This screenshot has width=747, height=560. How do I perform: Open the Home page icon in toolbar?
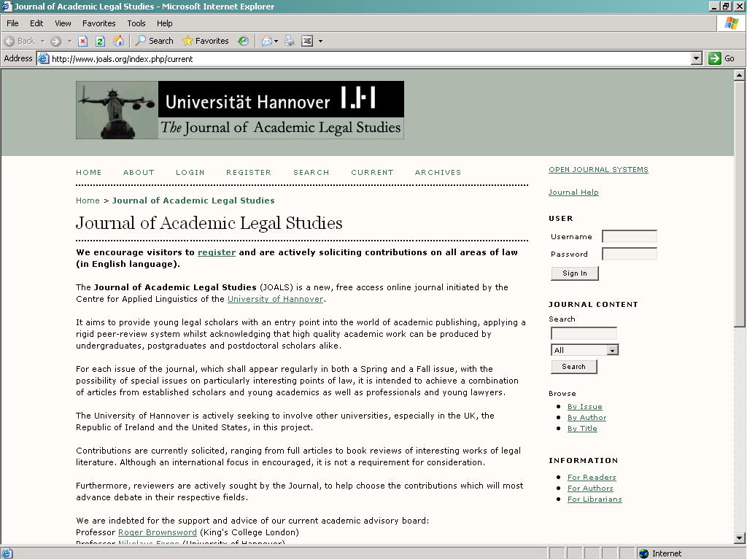pyautogui.click(x=118, y=41)
